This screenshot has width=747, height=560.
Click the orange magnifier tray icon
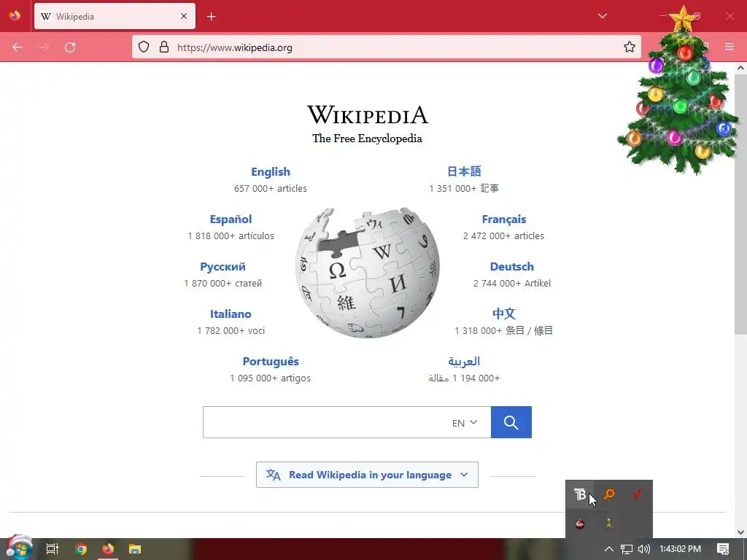(609, 495)
